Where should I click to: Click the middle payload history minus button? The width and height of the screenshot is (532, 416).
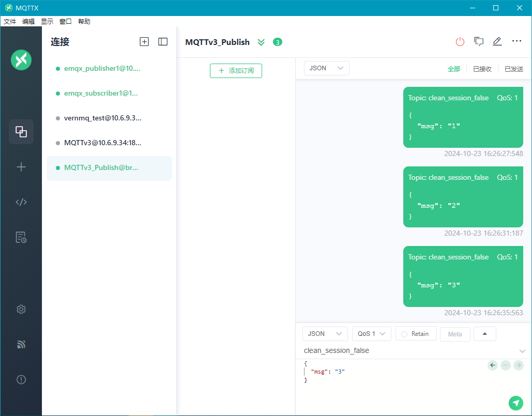click(506, 365)
